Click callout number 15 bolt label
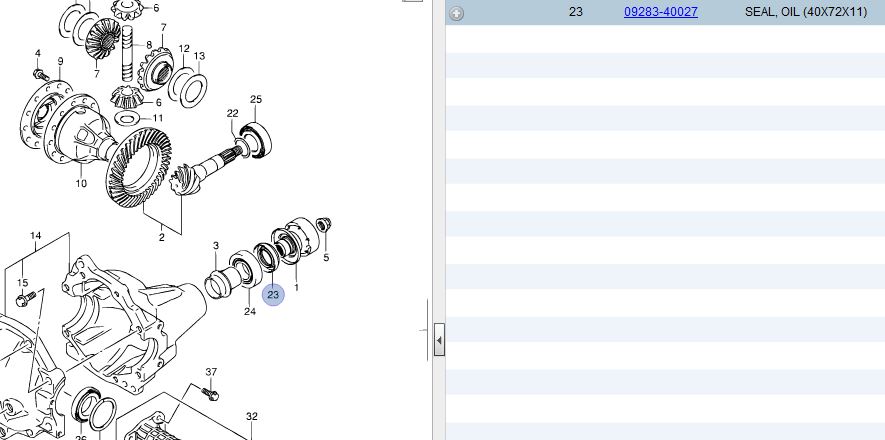The height and width of the screenshot is (440, 885). point(23,283)
